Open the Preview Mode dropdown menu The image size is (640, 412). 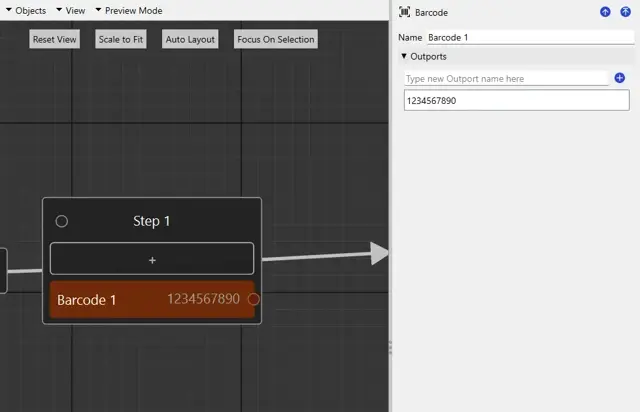(x=129, y=11)
